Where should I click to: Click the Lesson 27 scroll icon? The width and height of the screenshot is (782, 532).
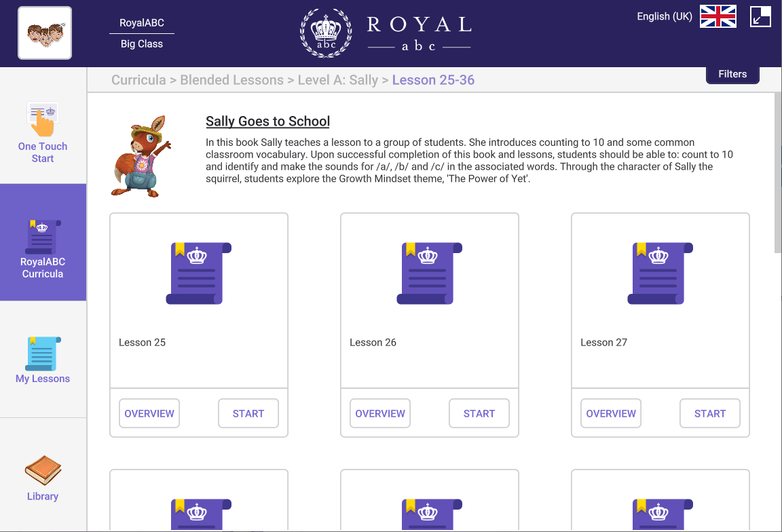660,273
